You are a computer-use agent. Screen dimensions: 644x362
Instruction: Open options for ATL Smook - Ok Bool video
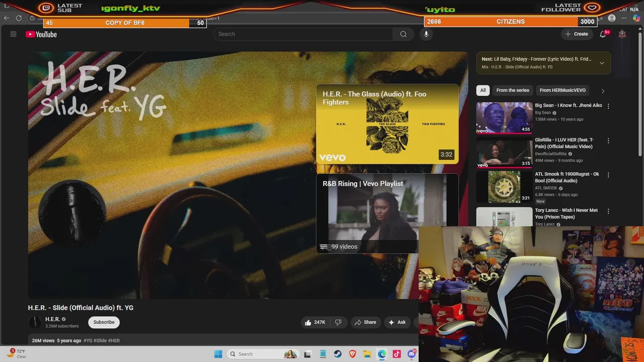click(x=608, y=175)
